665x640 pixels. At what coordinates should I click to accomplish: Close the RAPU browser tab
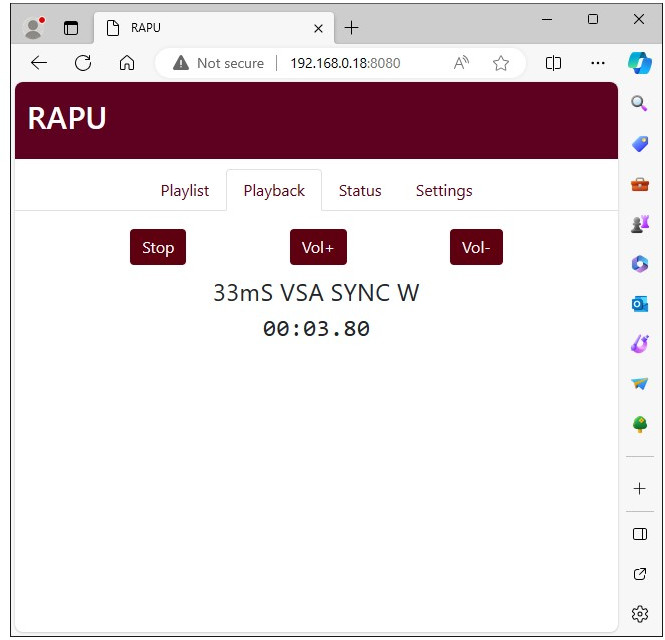tap(318, 28)
